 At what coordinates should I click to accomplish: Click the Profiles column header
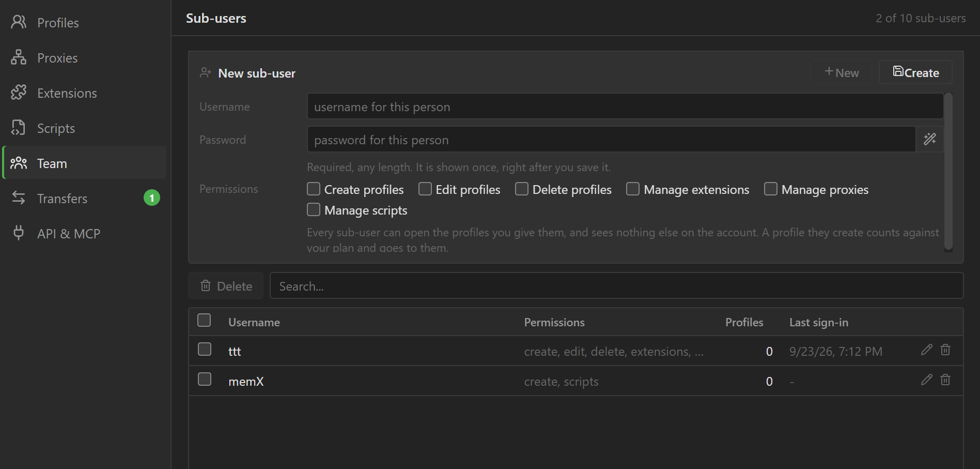744,322
